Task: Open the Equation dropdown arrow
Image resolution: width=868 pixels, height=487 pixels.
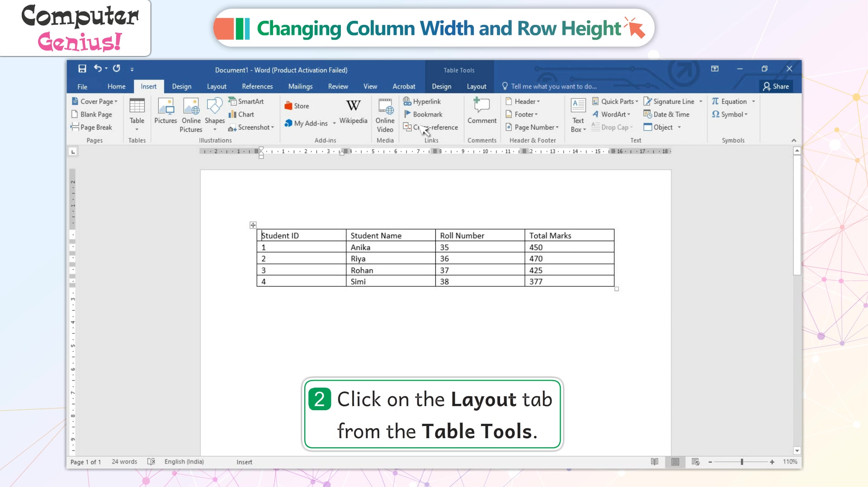Action: click(754, 102)
